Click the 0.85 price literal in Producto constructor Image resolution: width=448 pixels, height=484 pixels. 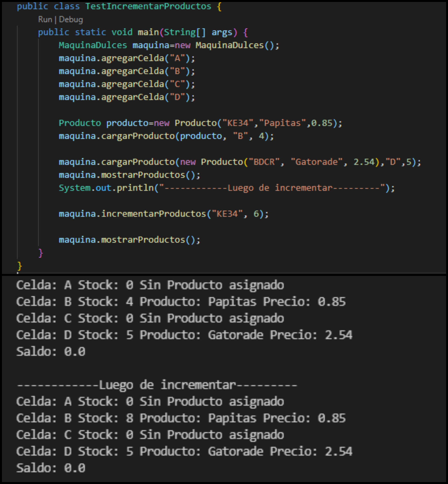tap(322, 123)
